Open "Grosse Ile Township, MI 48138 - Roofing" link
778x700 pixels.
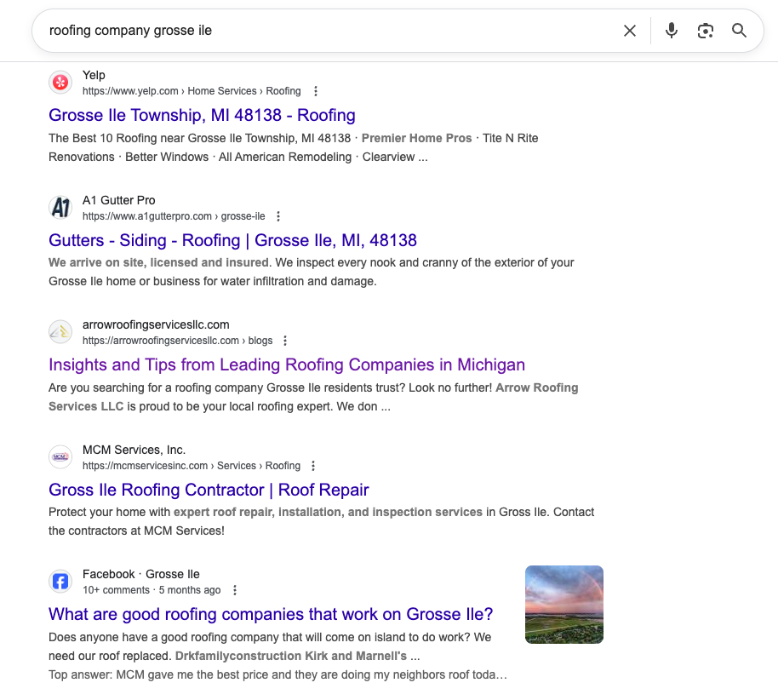point(202,115)
